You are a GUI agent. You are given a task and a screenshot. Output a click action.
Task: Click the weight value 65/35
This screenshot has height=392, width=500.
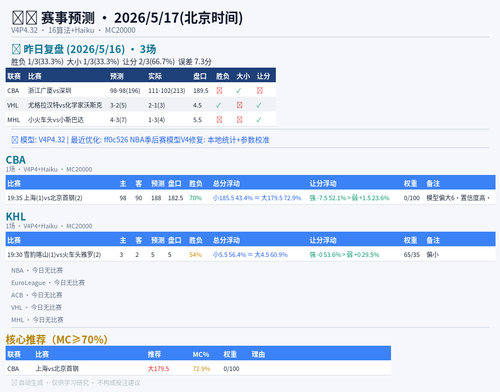tap(412, 255)
